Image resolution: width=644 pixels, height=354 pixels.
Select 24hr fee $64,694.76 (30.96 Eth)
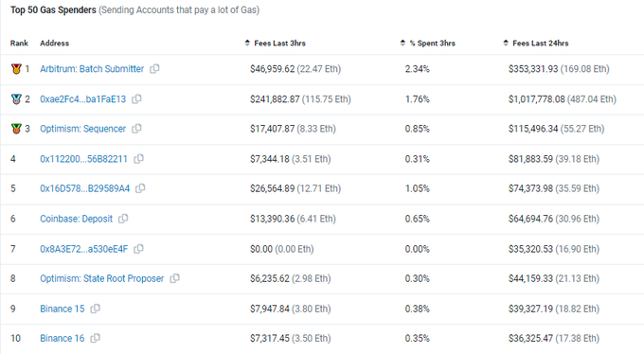554,219
